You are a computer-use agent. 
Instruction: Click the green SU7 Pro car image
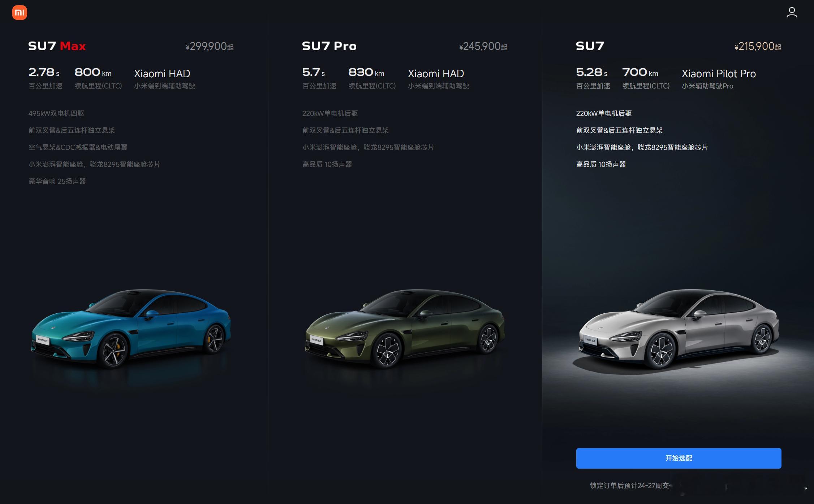coord(405,329)
